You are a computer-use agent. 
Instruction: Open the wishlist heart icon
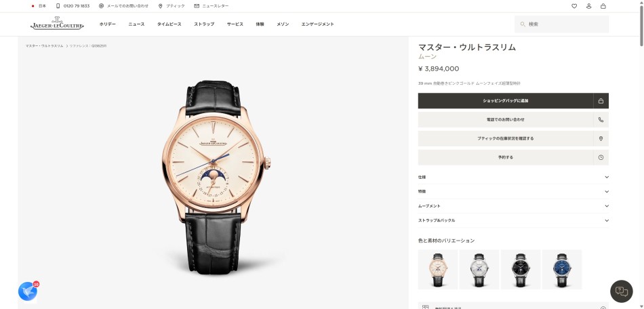point(574,6)
